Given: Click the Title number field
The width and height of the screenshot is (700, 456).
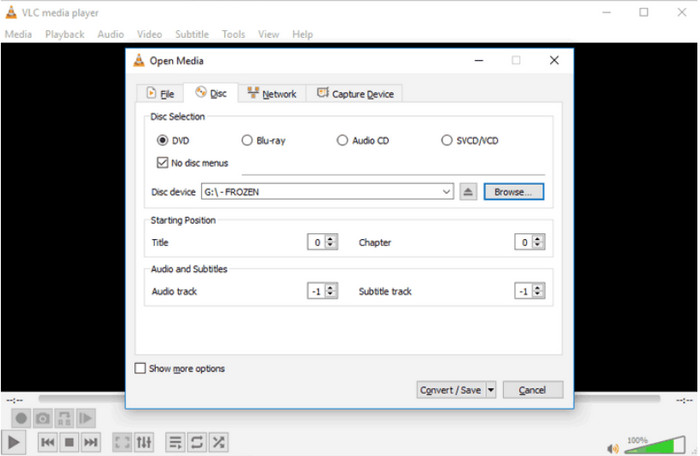Looking at the screenshot, I should [317, 242].
